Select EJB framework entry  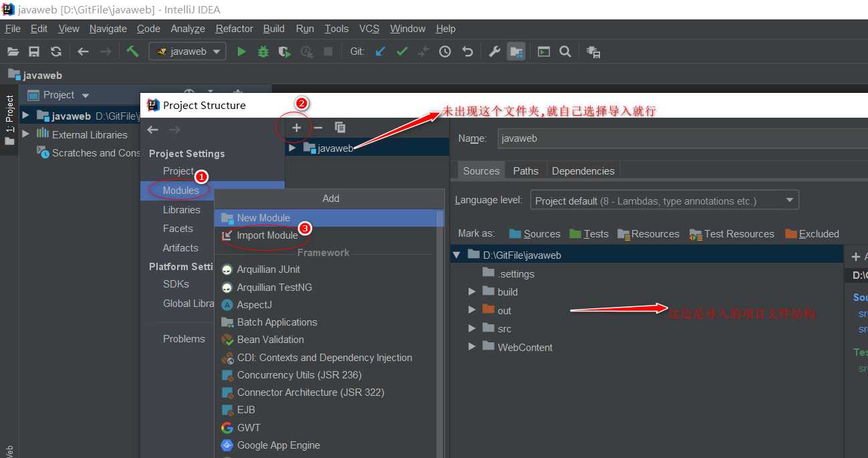[238, 410]
